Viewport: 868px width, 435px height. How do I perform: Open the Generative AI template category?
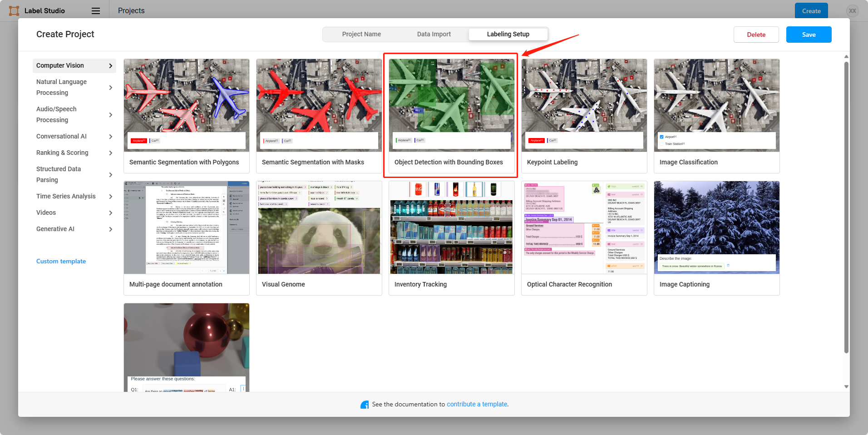pos(74,229)
